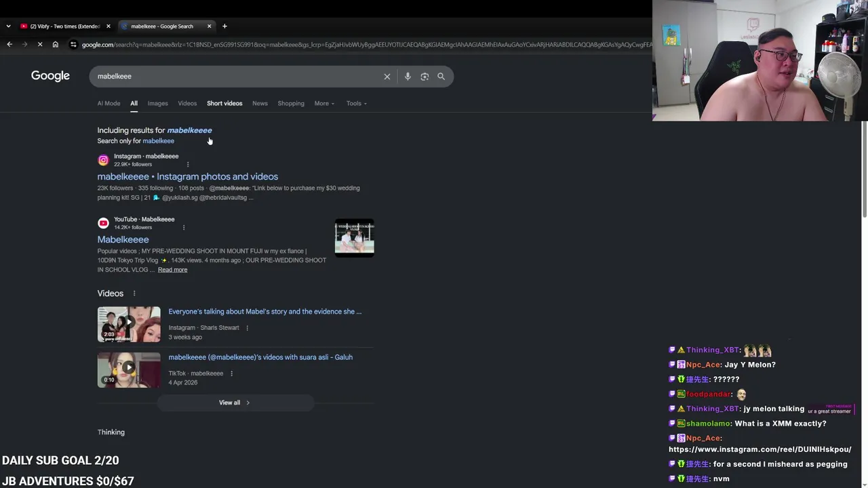The height and width of the screenshot is (488, 868).
Task: Open options menu for the Instagram result
Action: click(188, 164)
